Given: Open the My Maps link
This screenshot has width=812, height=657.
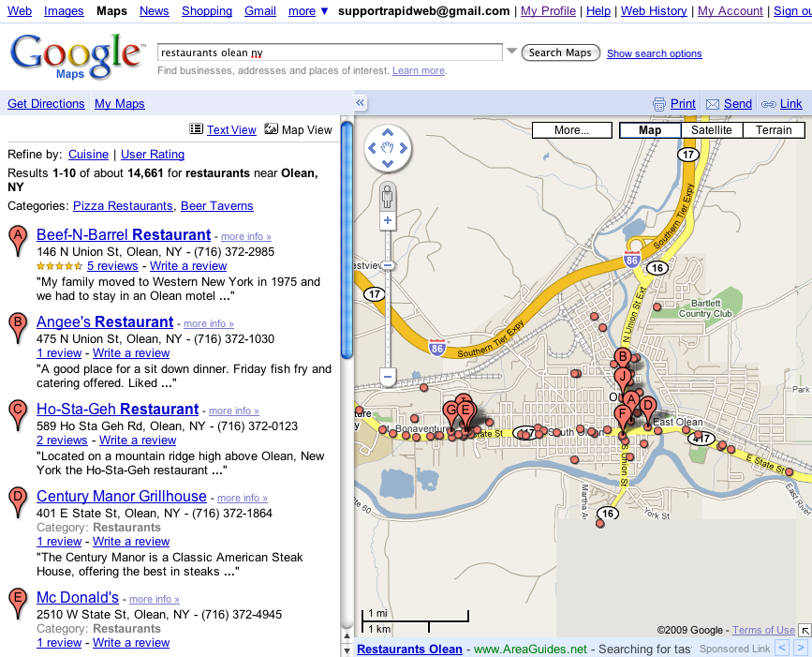Looking at the screenshot, I should click(120, 104).
